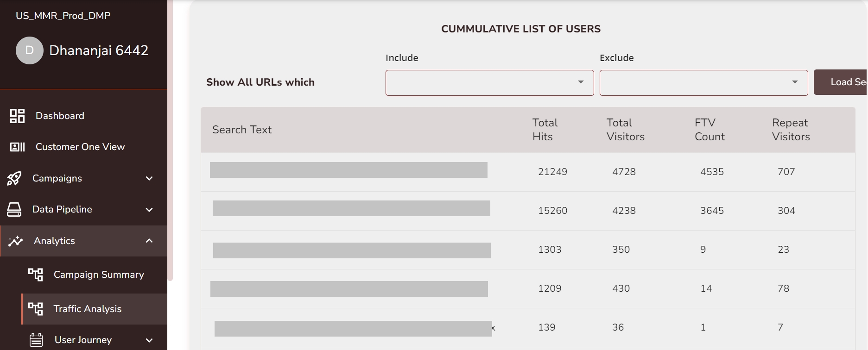Click the user avatar circle "D"
The image size is (868, 350).
[x=29, y=50]
